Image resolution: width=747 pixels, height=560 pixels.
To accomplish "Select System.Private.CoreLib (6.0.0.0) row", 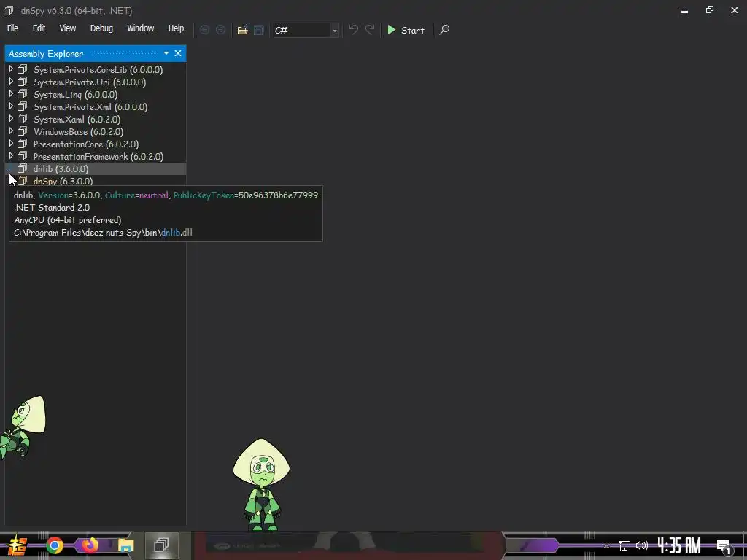I will click(x=96, y=69).
